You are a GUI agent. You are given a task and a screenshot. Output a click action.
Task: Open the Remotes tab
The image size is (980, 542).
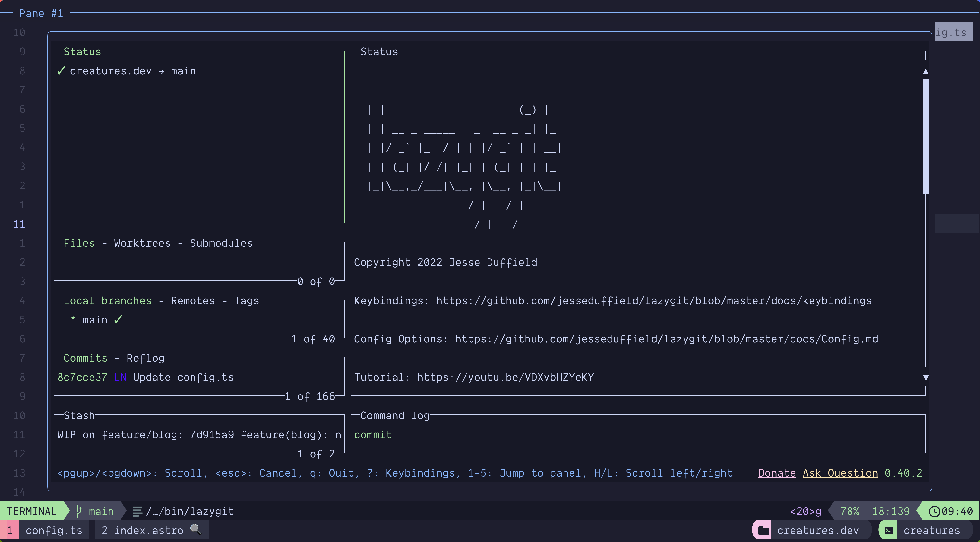(193, 301)
